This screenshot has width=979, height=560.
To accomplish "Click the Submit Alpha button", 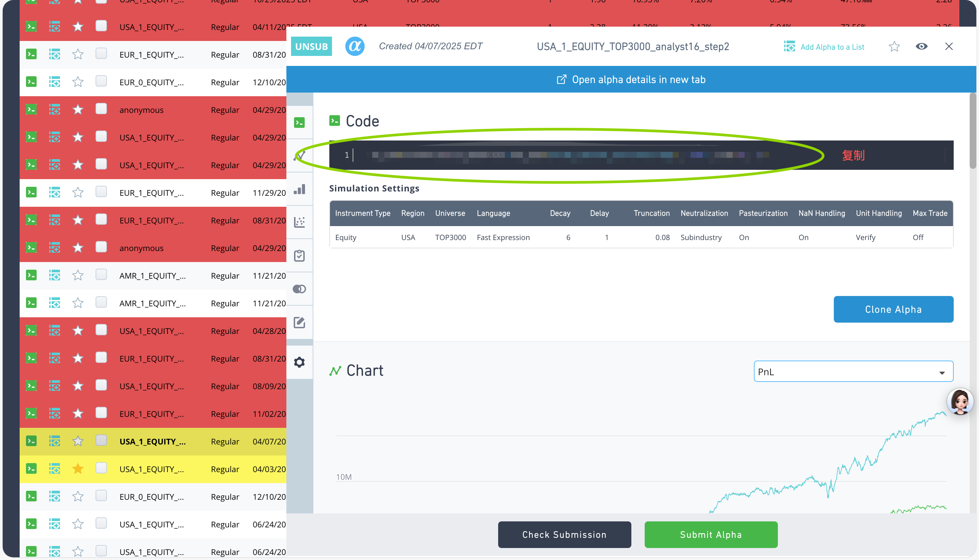I will pyautogui.click(x=711, y=535).
